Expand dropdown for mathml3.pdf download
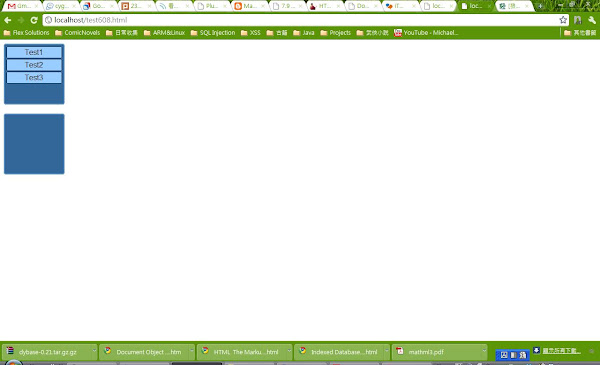This screenshot has width=600, height=365. tap(484, 350)
